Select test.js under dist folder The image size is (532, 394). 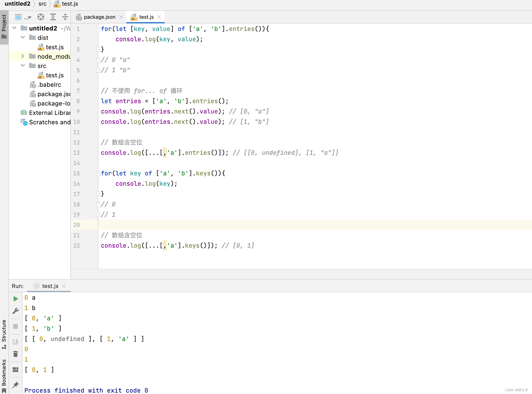click(51, 47)
